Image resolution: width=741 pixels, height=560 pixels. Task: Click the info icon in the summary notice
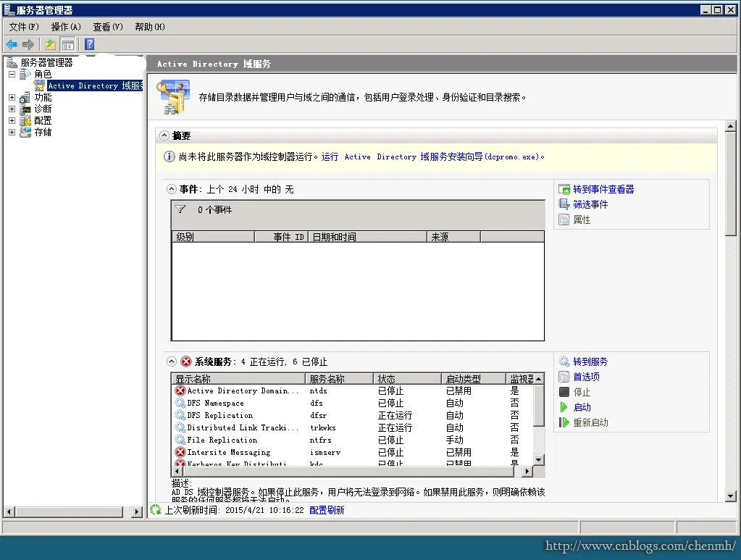[x=169, y=156]
